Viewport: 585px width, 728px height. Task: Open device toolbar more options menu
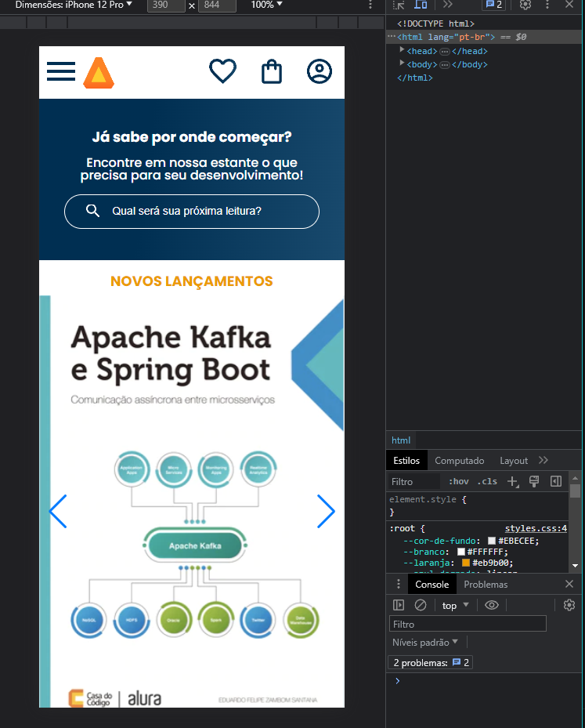point(370,5)
